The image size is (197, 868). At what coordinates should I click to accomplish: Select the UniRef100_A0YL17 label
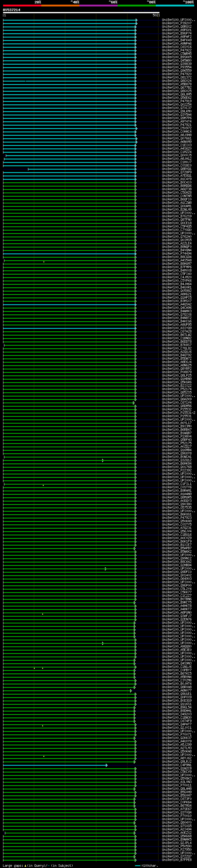point(177,423)
